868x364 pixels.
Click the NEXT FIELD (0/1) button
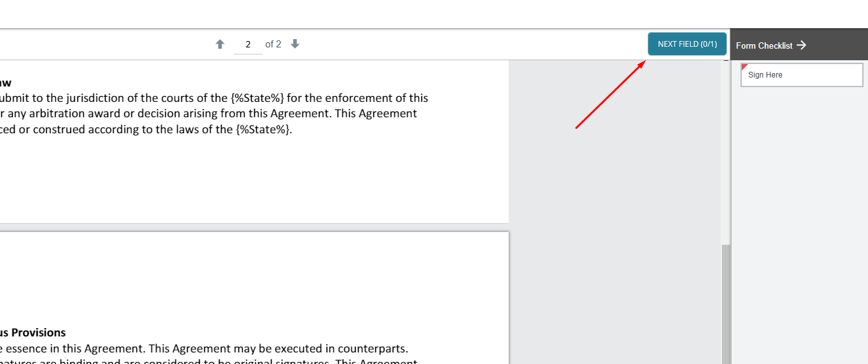(x=687, y=44)
